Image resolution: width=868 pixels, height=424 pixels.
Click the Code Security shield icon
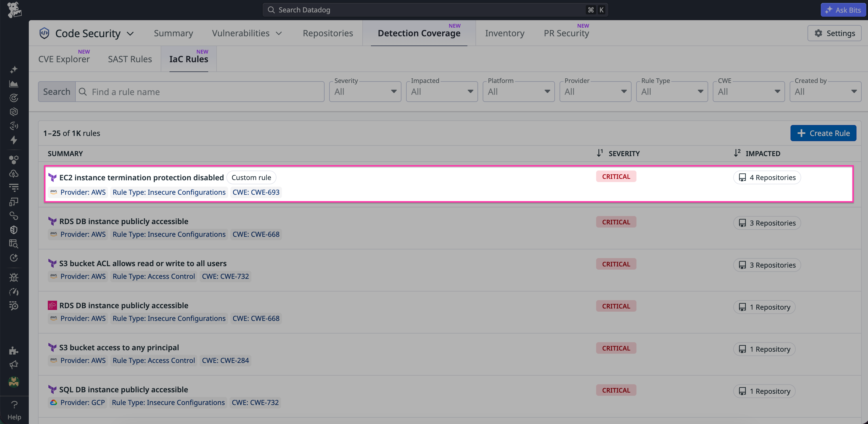pyautogui.click(x=44, y=33)
